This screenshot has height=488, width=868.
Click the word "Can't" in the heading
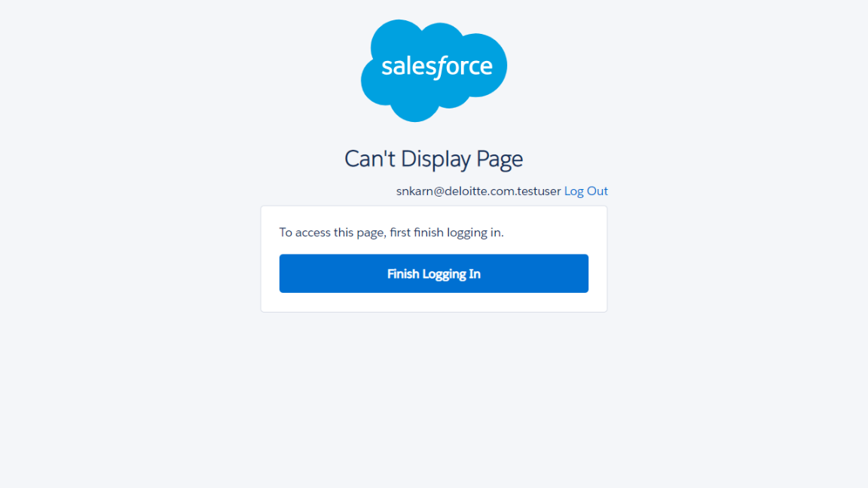(370, 159)
